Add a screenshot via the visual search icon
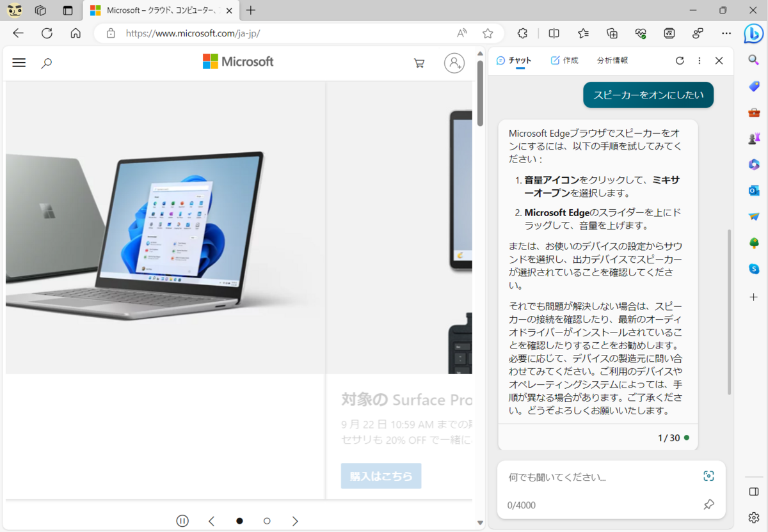The image size is (768, 532). [708, 476]
